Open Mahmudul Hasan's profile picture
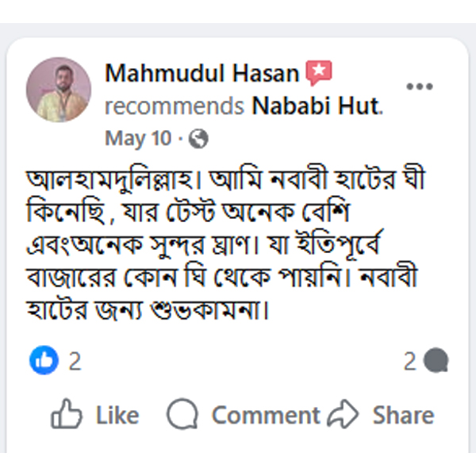This screenshot has height=476, width=476. coord(59,89)
